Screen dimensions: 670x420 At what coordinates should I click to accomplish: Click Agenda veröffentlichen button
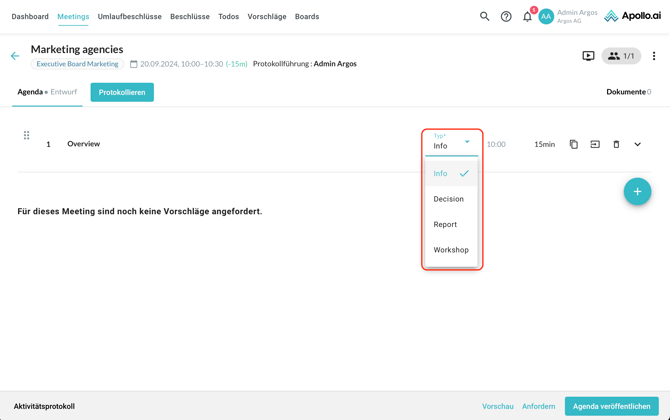pyautogui.click(x=611, y=406)
